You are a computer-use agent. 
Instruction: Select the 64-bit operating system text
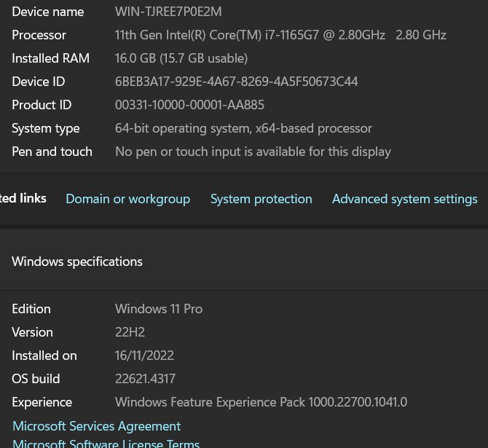pyautogui.click(x=243, y=128)
